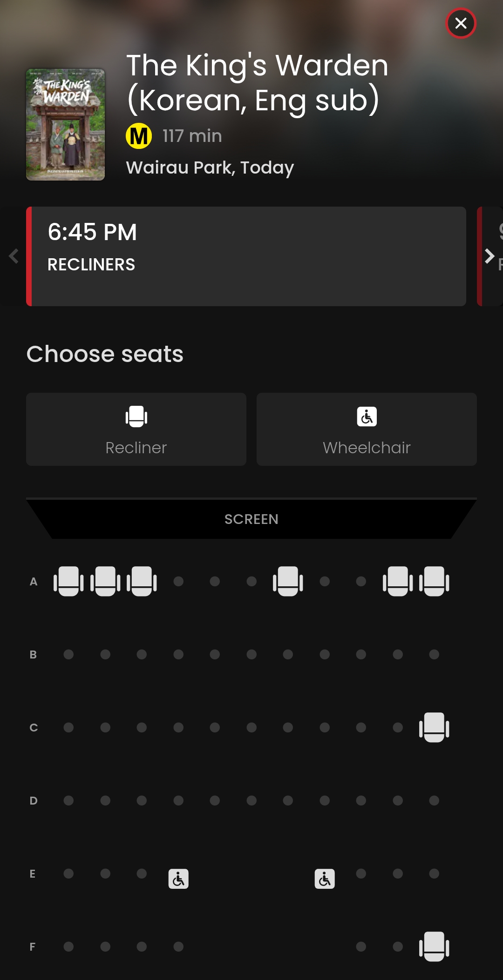
Task: Select the available recliner seat in row C
Action: [x=434, y=727]
